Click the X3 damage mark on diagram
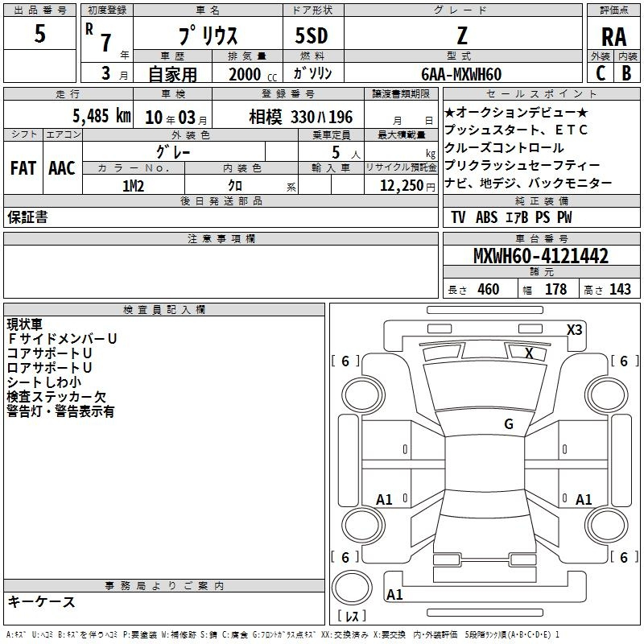Viewport: 644px width, 644px height. (574, 329)
